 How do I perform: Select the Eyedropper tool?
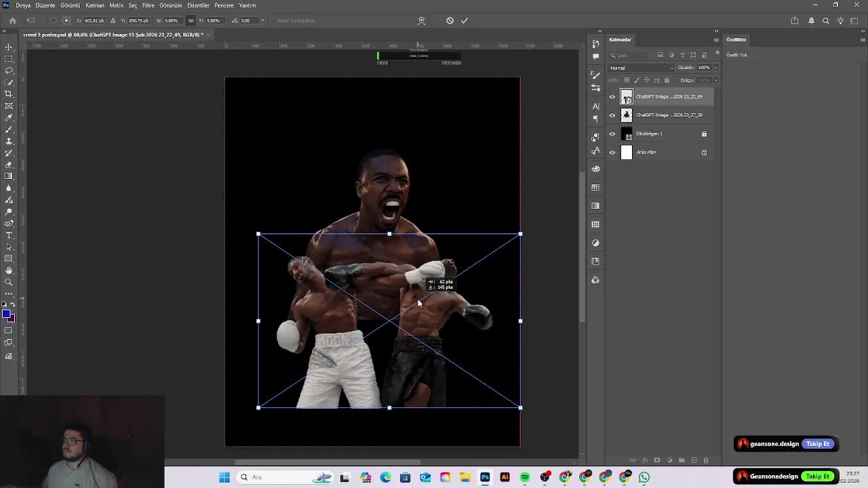tap(9, 118)
